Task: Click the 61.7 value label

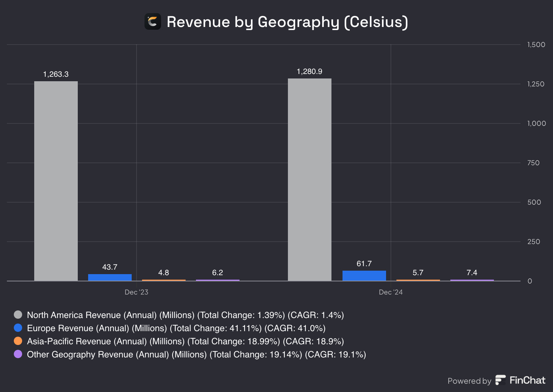Action: (364, 264)
